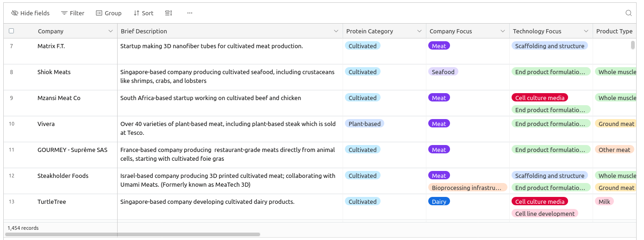Click the vertical scrollbar thumb at right
The height and width of the screenshot is (240, 644).
(633, 45)
